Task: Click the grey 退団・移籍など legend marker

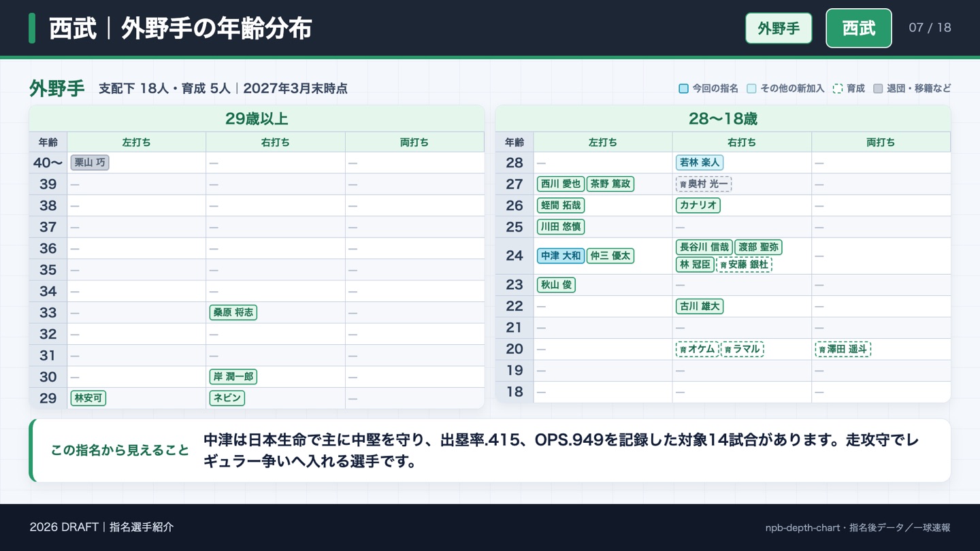Action: pos(878,88)
